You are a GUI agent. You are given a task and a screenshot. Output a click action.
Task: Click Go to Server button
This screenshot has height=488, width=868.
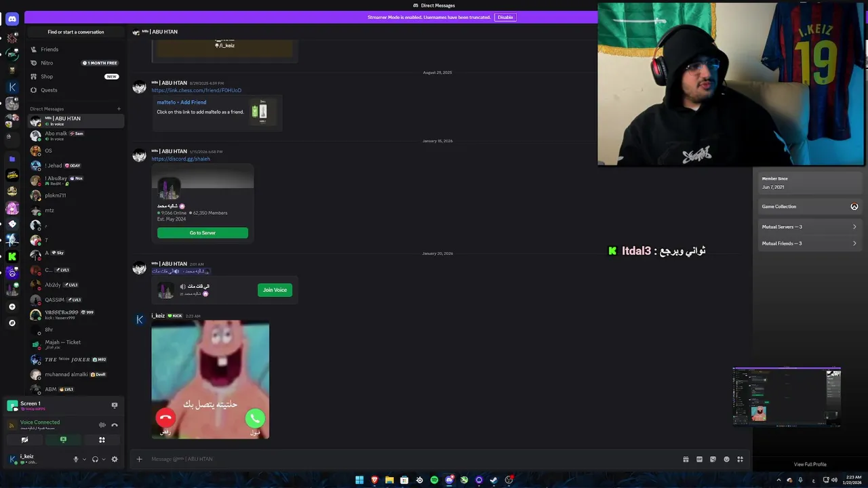point(203,232)
